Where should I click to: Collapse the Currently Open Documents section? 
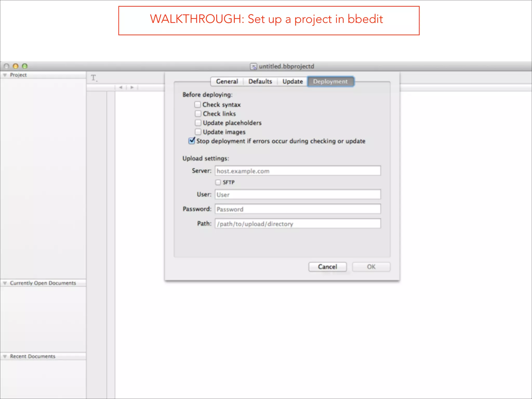click(5, 283)
